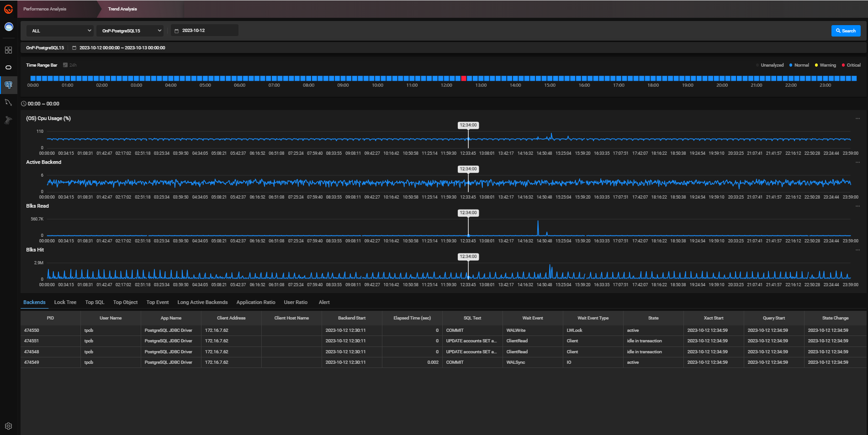Select the PostgreSQL elephant sidebar icon
Image resolution: width=868 pixels, height=435 pixels.
[x=8, y=85]
